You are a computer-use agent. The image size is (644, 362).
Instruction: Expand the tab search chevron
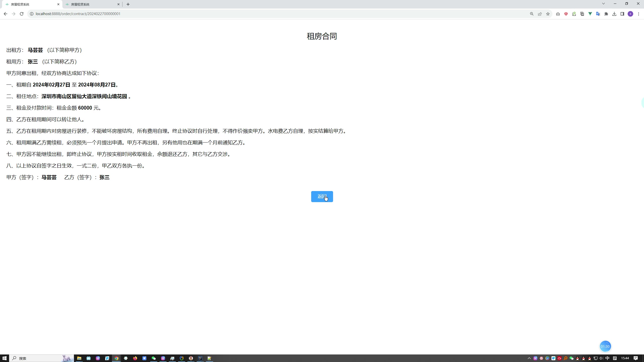pos(603,4)
